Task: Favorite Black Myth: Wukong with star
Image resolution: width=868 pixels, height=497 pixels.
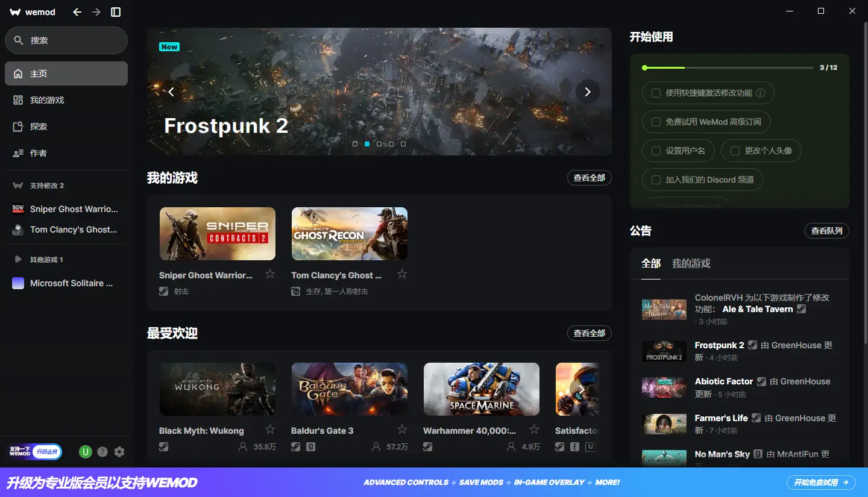Action: (270, 430)
